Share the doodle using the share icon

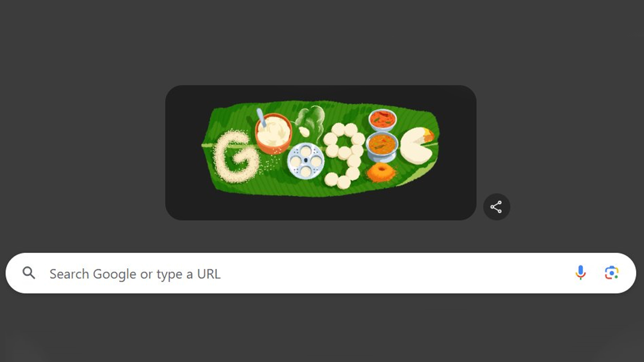coord(496,207)
